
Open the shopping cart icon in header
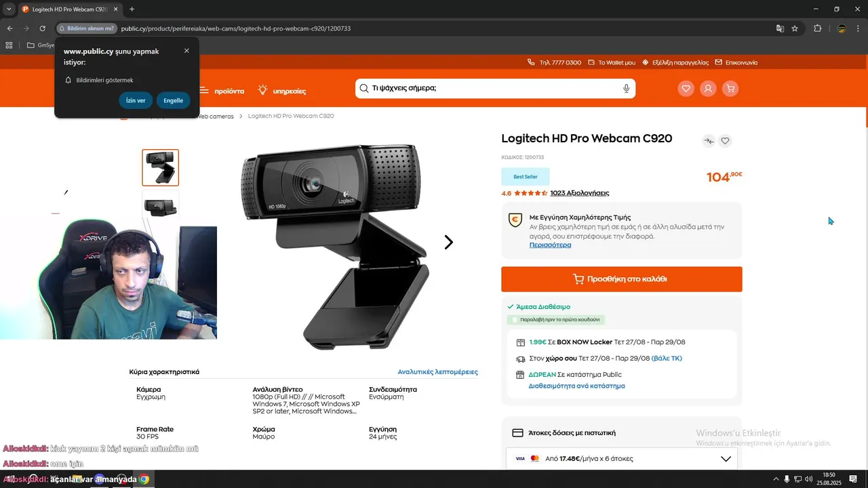tap(730, 88)
